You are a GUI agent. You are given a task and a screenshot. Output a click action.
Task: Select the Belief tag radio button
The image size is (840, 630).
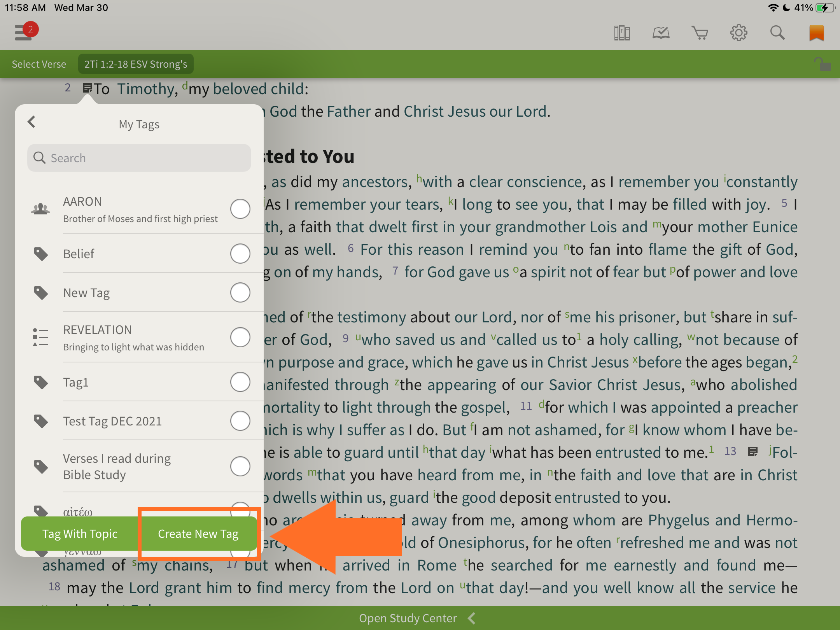[240, 254]
